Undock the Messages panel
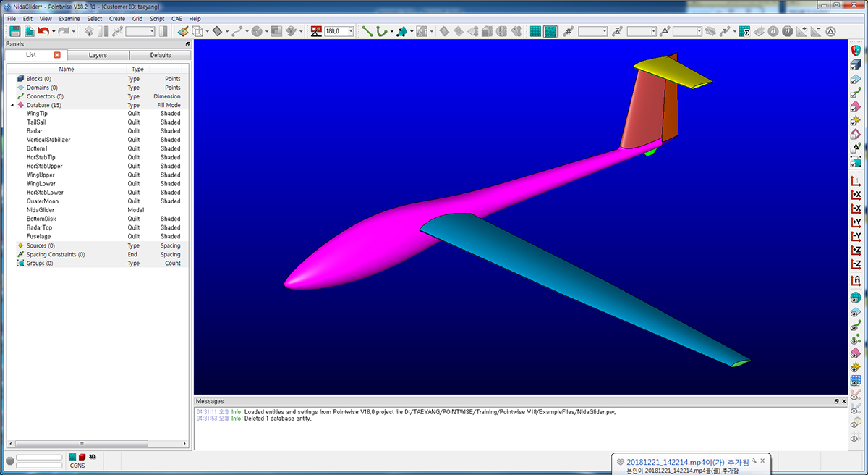Viewport: 868px width, 475px height. click(x=837, y=401)
